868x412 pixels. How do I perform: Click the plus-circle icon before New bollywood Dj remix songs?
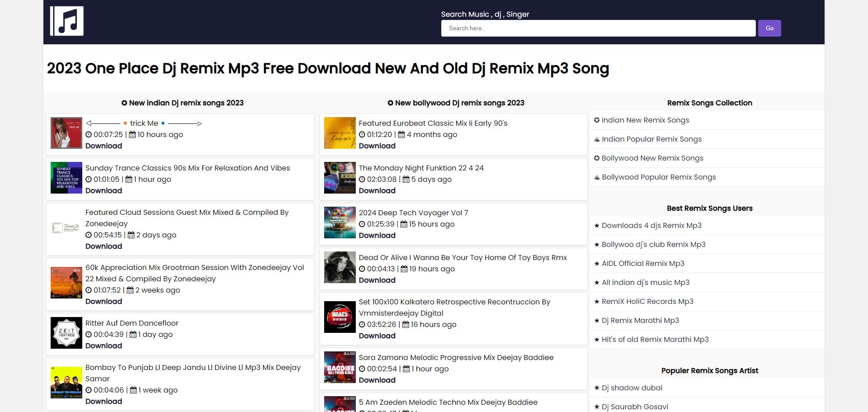391,103
